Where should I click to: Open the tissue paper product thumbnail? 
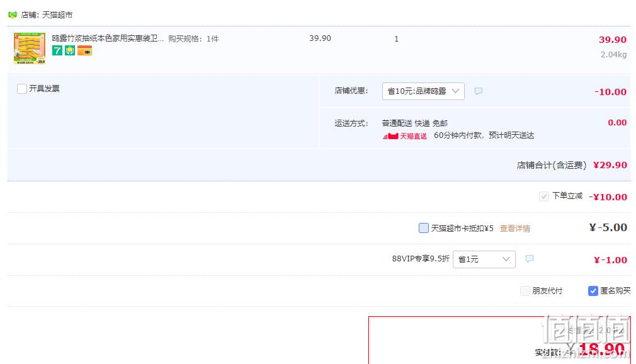point(30,48)
